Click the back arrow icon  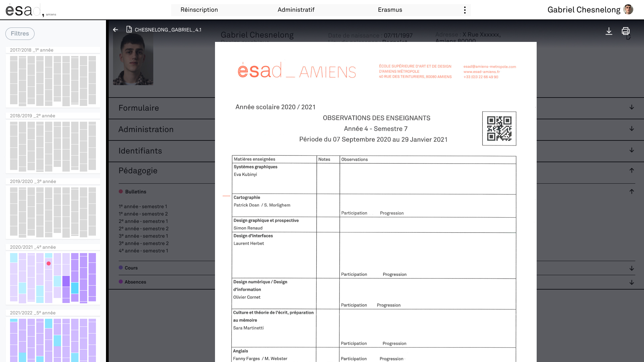click(x=115, y=30)
